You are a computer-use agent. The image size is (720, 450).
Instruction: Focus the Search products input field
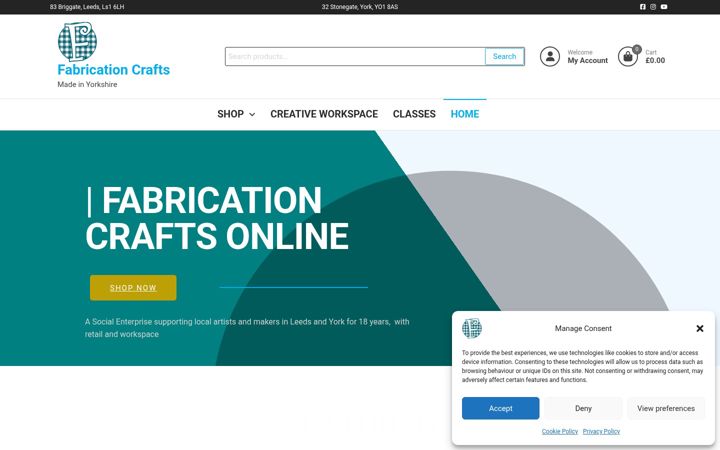355,56
